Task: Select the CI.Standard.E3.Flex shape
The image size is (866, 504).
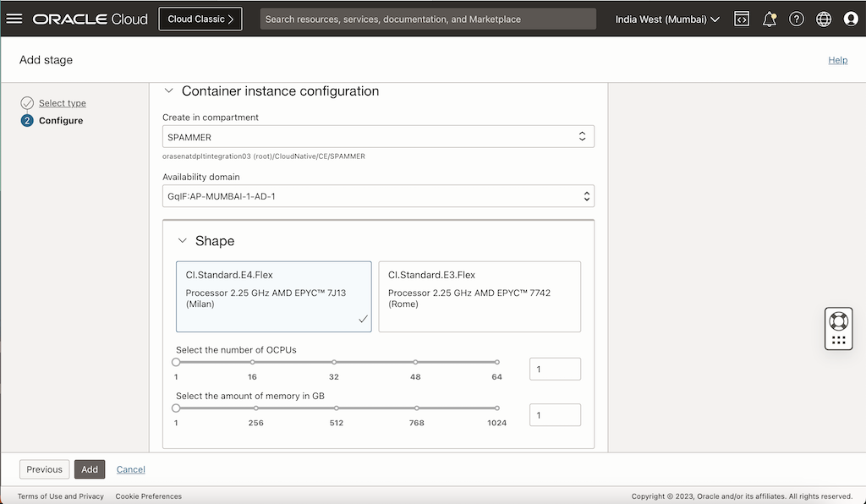Action: coord(480,296)
